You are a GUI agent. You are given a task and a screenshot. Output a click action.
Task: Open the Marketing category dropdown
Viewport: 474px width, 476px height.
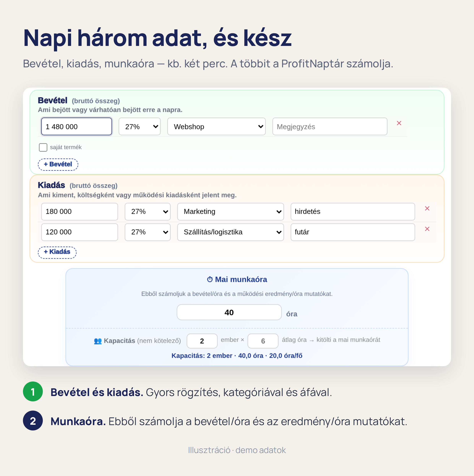[230, 212]
